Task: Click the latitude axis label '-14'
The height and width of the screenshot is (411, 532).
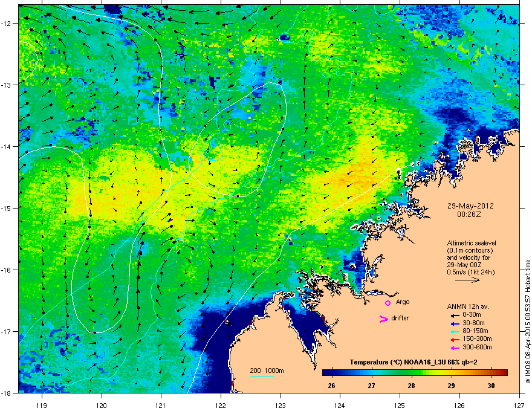Action: (x=6, y=146)
